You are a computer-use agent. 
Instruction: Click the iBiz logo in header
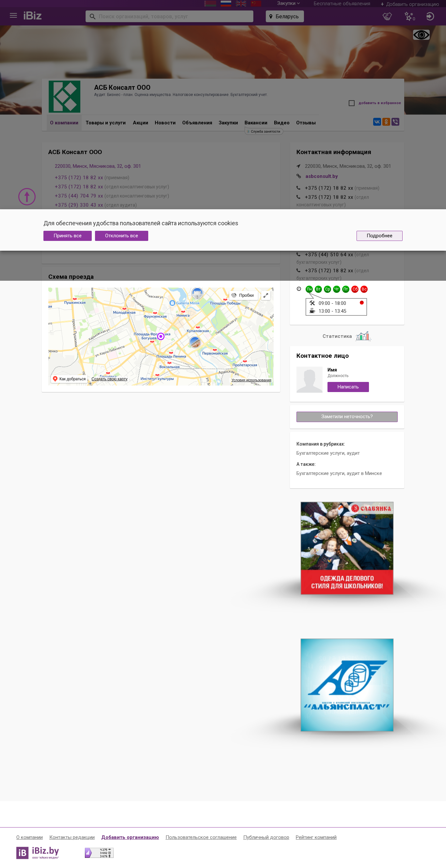point(32,16)
